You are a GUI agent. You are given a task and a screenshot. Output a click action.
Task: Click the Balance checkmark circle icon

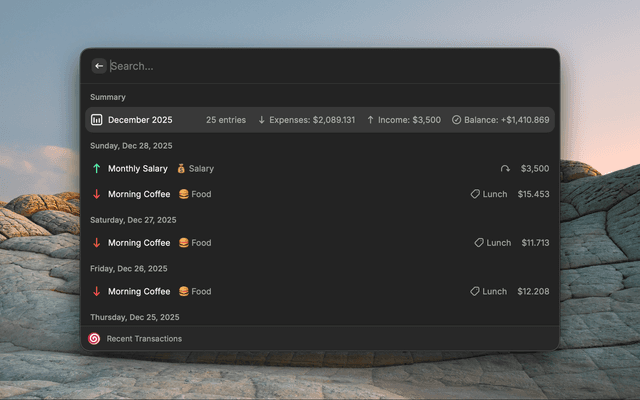[456, 120]
